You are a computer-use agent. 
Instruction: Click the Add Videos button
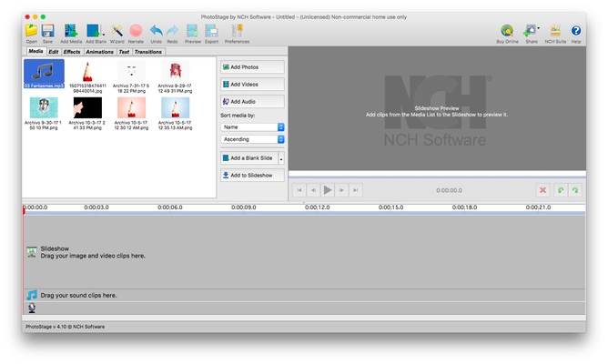coord(252,84)
